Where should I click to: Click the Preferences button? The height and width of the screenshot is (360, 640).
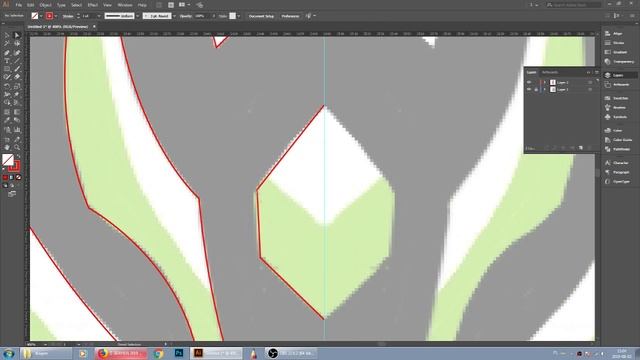click(x=290, y=16)
